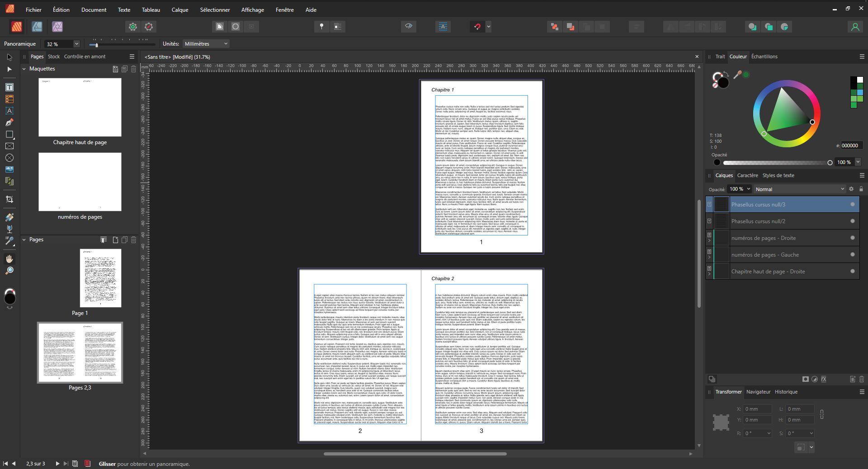Select the Pen tool
Viewport: 868px width, 469px height.
pos(9,122)
